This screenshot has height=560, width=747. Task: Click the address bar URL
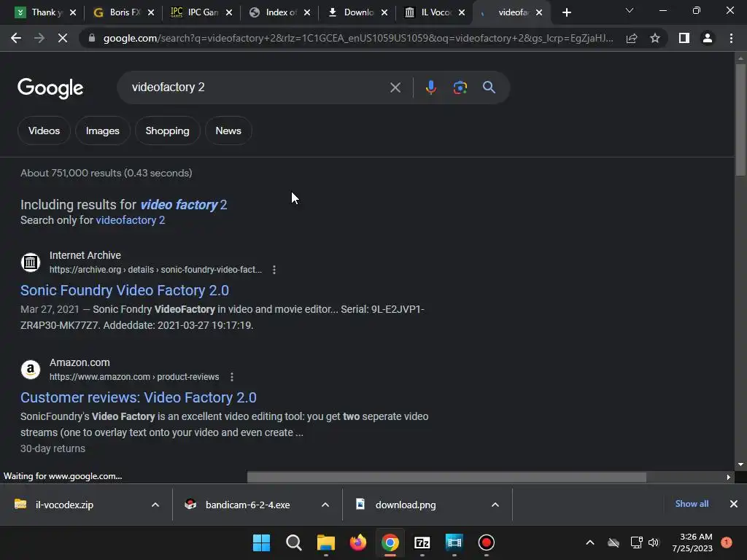tap(357, 38)
